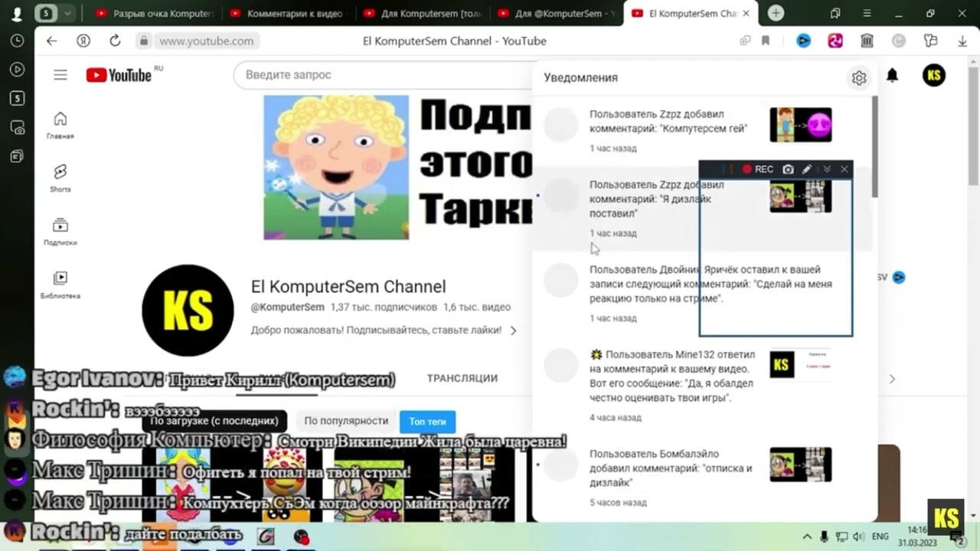Select the recorder pencil draw tool
980x551 pixels.
coord(807,169)
